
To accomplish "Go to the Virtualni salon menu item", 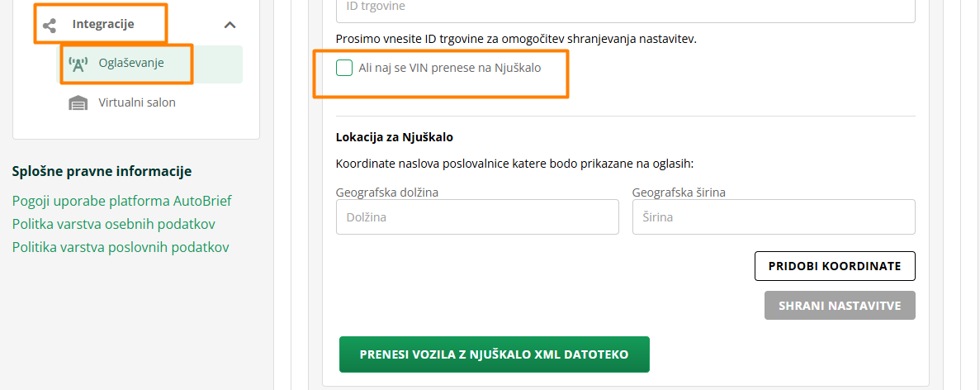I will click(137, 103).
